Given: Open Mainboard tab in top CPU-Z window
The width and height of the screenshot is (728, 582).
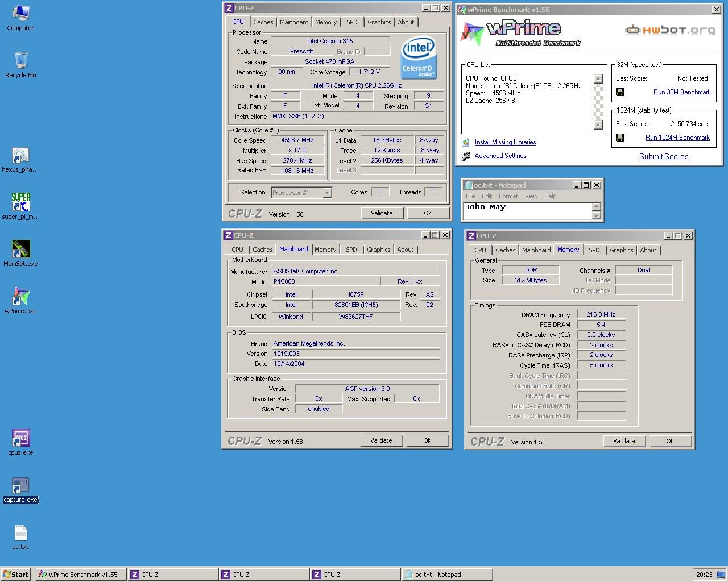Looking at the screenshot, I should [x=294, y=22].
